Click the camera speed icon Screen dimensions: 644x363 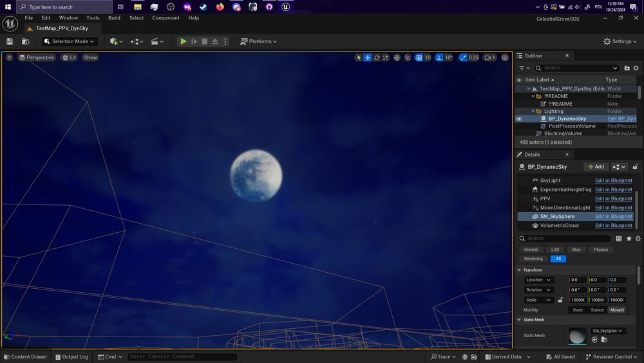tap(490, 57)
